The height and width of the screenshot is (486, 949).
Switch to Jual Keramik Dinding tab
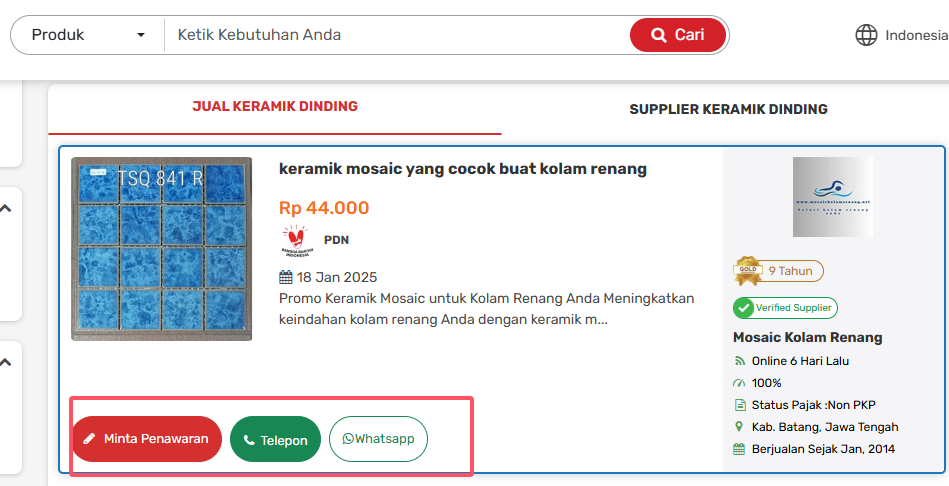click(x=275, y=107)
